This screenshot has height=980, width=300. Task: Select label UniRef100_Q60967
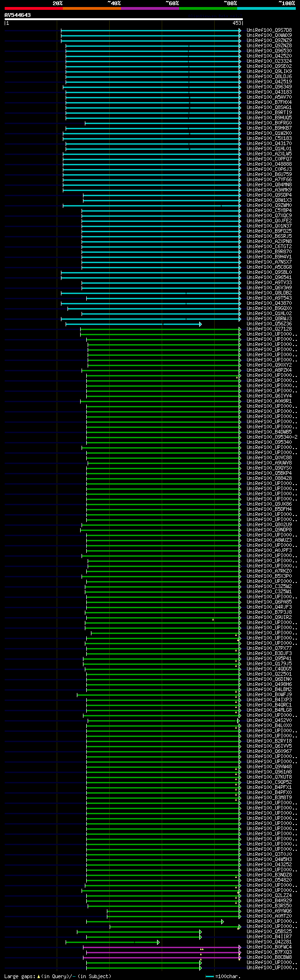click(x=269, y=752)
